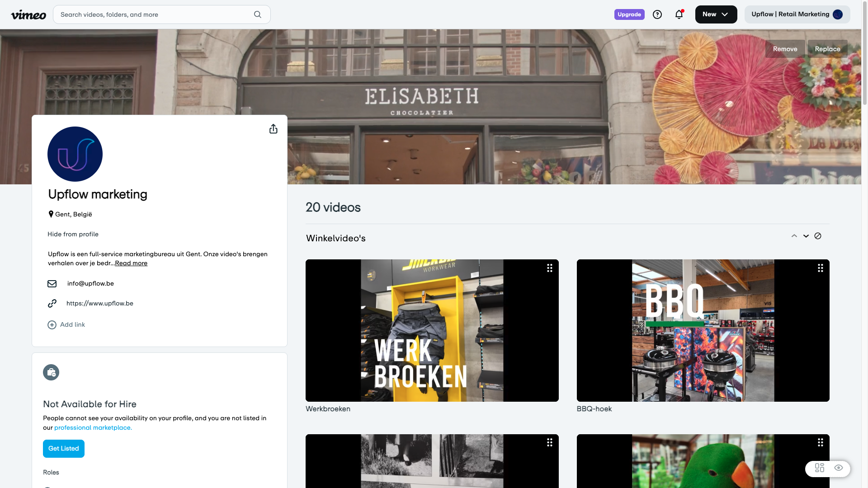Click the search magnifier icon
Viewport: 868px width, 488px height.
point(258,14)
